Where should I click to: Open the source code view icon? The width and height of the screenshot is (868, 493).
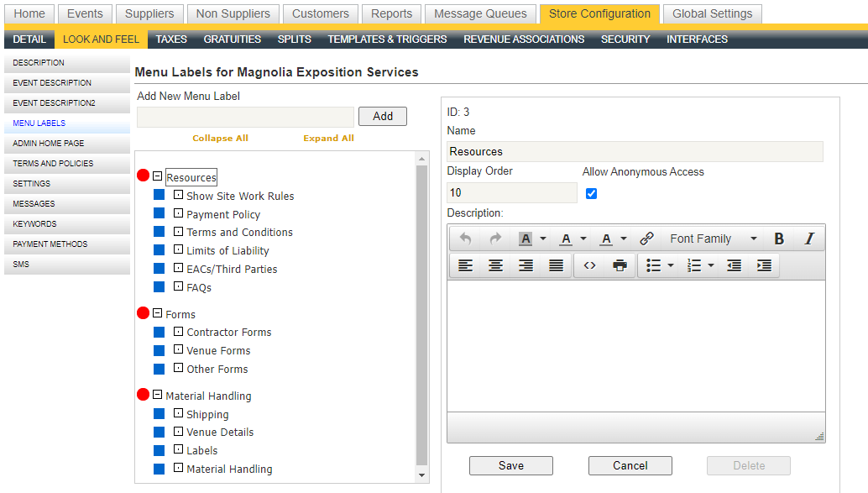588,265
